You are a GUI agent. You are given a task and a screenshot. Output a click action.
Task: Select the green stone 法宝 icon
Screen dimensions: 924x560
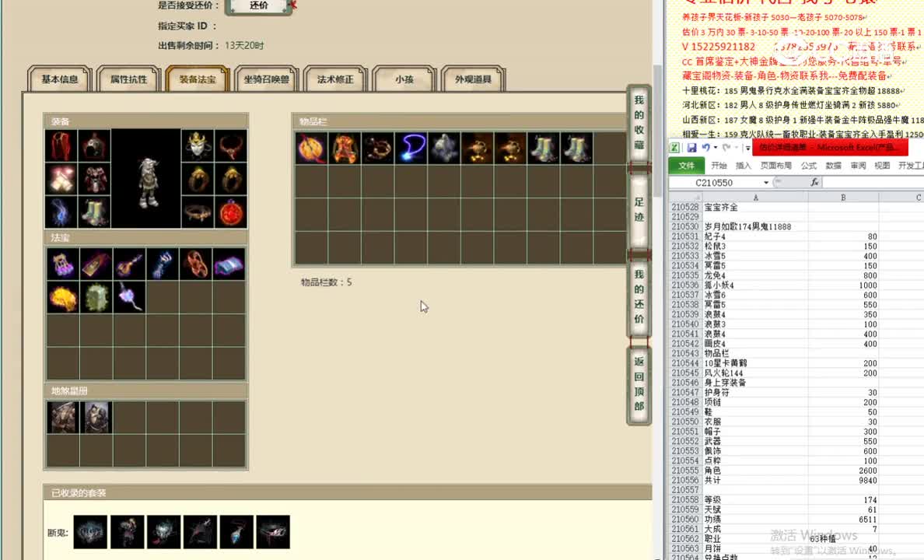click(96, 297)
